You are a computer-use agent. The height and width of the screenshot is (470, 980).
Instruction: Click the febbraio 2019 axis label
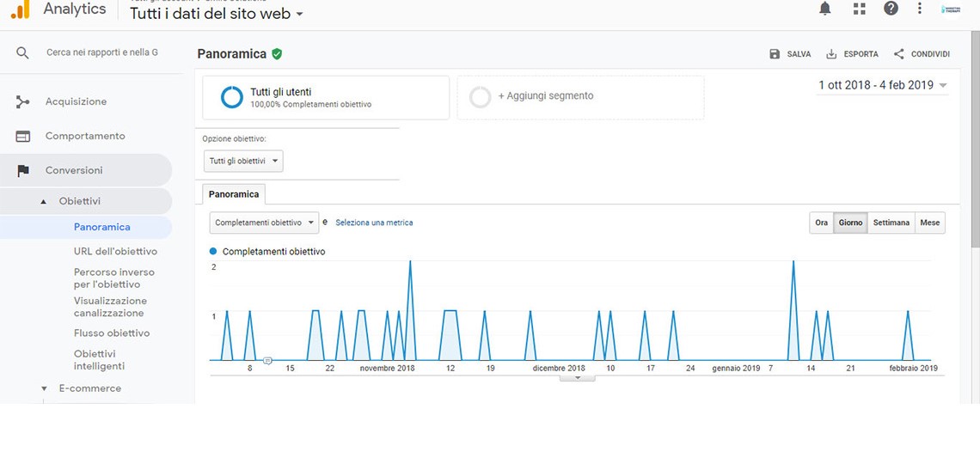(x=913, y=368)
